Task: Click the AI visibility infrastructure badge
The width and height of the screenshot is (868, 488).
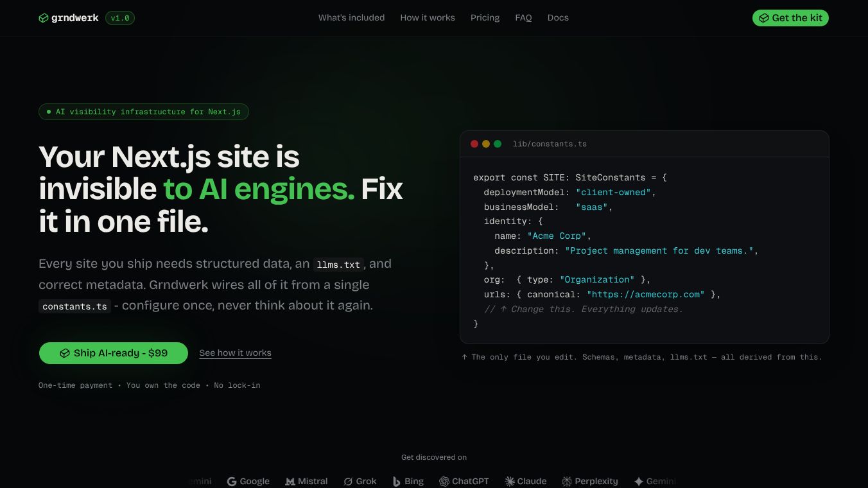Action: [144, 112]
